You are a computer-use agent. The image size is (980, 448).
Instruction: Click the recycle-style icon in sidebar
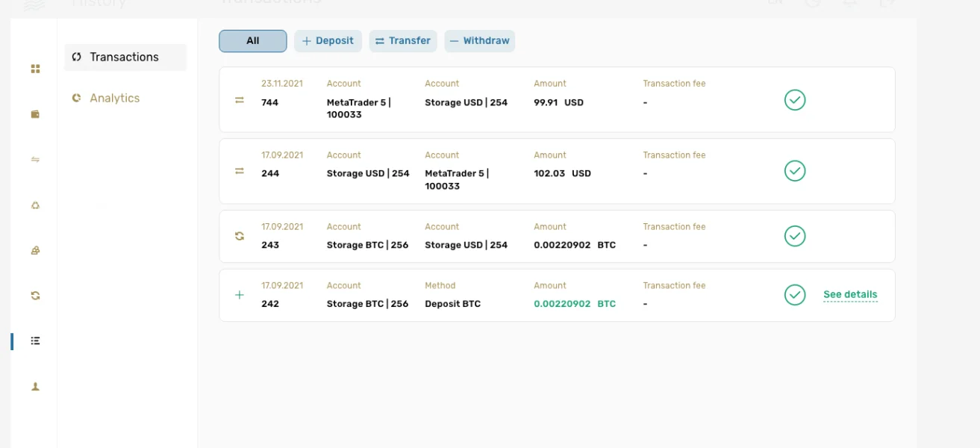click(35, 205)
